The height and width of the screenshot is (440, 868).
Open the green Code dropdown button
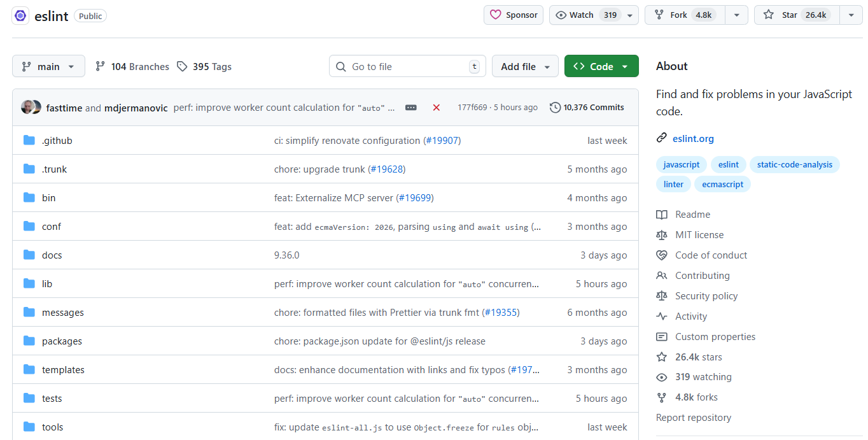[601, 66]
